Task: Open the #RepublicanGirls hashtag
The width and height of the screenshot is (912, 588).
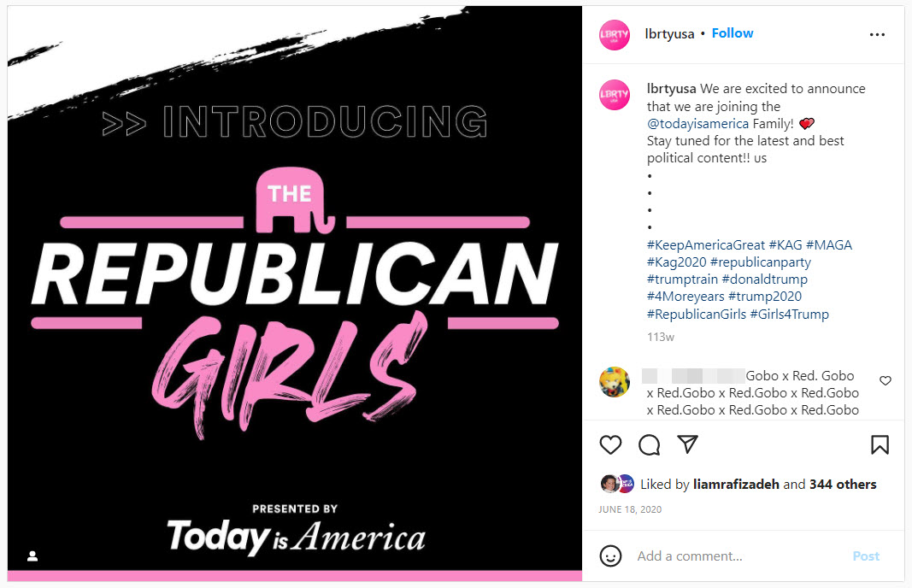Action: click(x=697, y=315)
